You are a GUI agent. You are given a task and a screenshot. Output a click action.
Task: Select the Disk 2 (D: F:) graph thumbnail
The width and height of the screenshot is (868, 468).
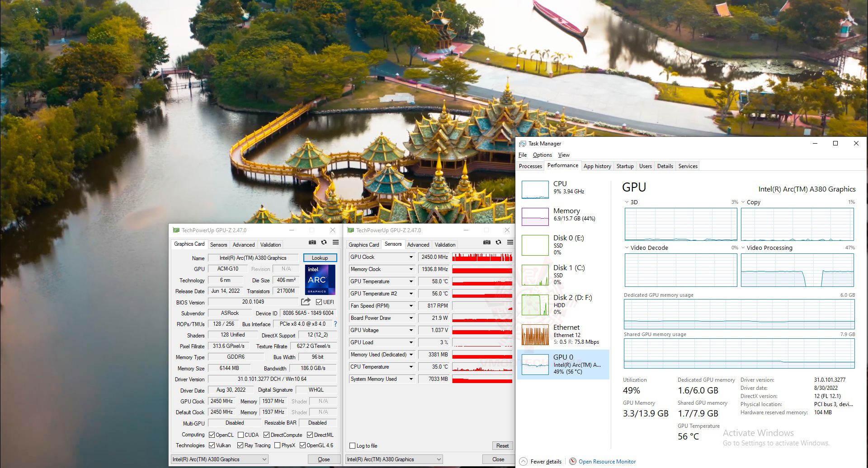click(535, 305)
